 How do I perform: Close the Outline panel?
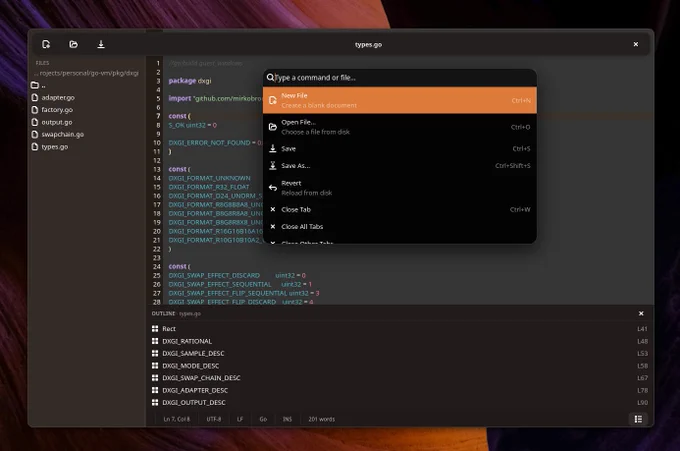[x=641, y=314]
